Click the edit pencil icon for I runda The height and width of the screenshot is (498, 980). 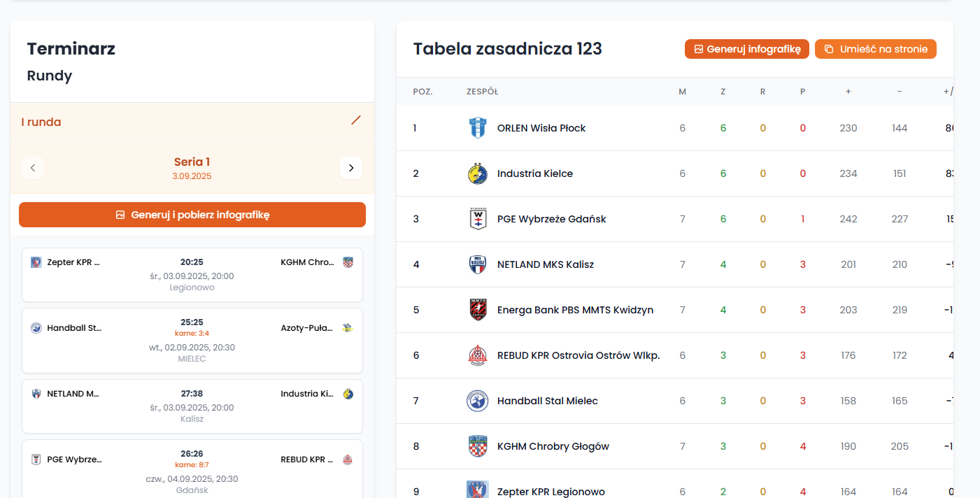[356, 120]
